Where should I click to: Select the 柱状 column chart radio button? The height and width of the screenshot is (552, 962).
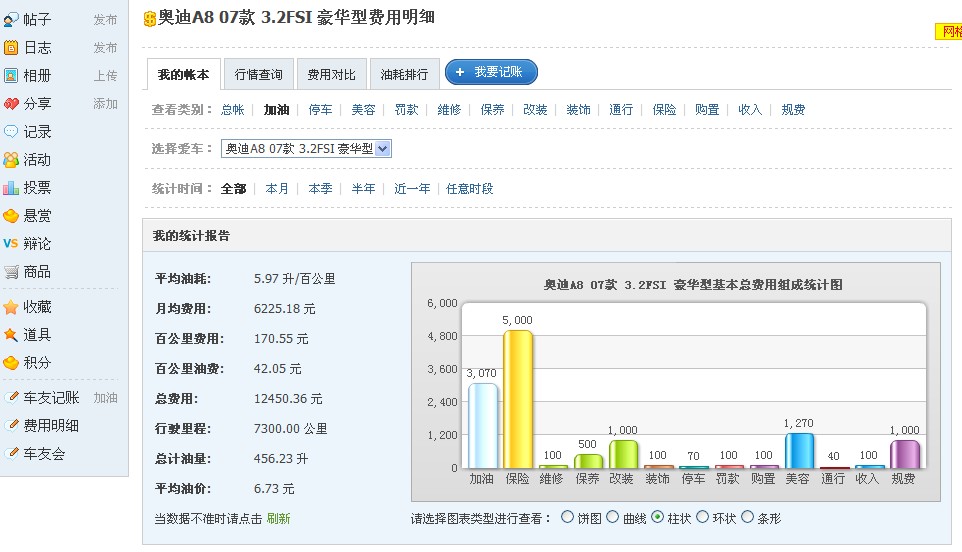[658, 517]
